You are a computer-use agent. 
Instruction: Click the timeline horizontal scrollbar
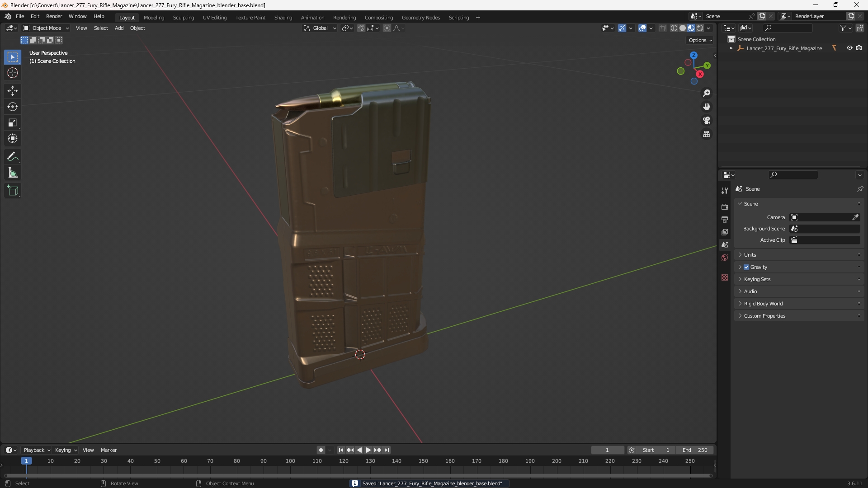(x=358, y=475)
